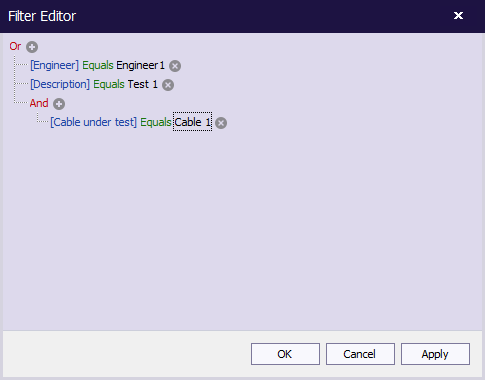Image resolution: width=485 pixels, height=380 pixels.
Task: Change the [Engineer] field name
Action: point(54,65)
